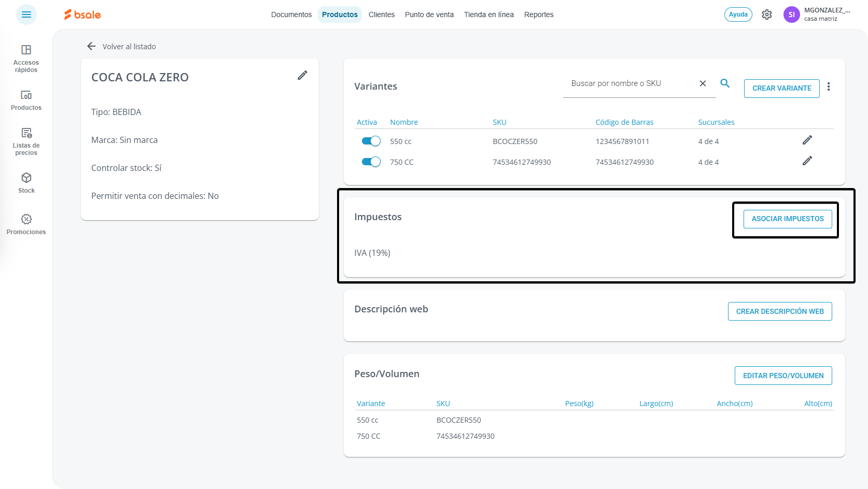Open Stock in the sidebar
This screenshot has height=489, width=868.
26,183
